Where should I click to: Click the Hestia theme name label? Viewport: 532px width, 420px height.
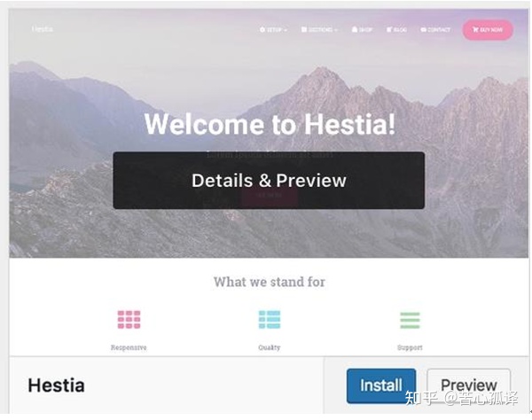click(57, 385)
